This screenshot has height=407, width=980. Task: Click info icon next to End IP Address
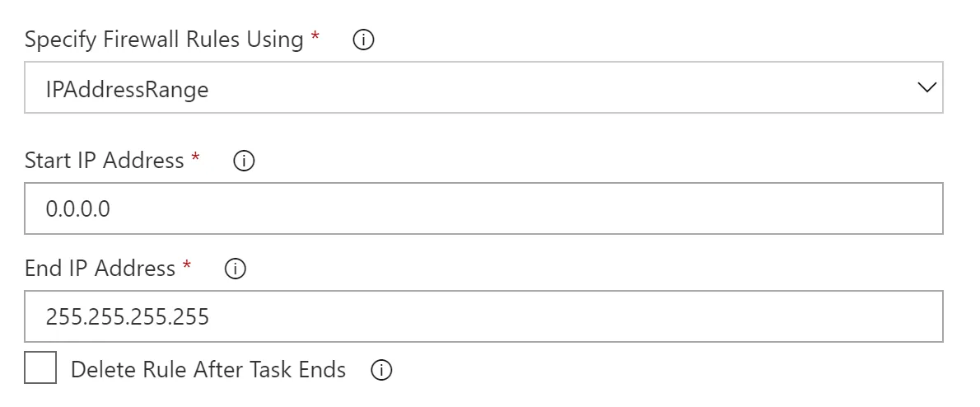coord(236,269)
